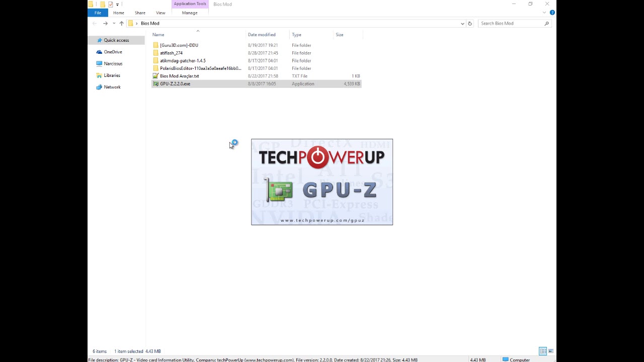Click the Network icon
Viewport: 644px width, 362px height.
click(99, 87)
